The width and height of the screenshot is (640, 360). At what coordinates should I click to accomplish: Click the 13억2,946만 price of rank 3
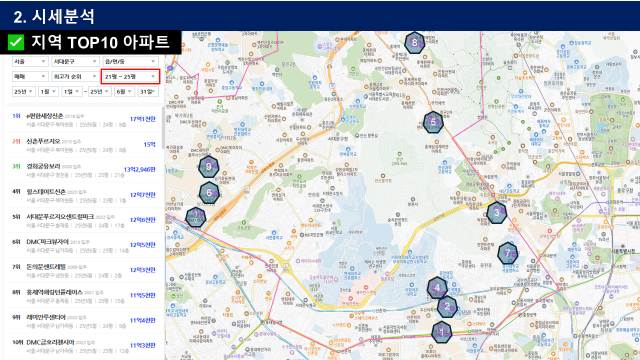pos(140,169)
